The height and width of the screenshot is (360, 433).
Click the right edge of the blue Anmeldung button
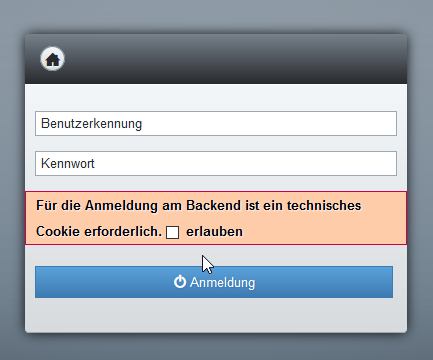(387, 282)
